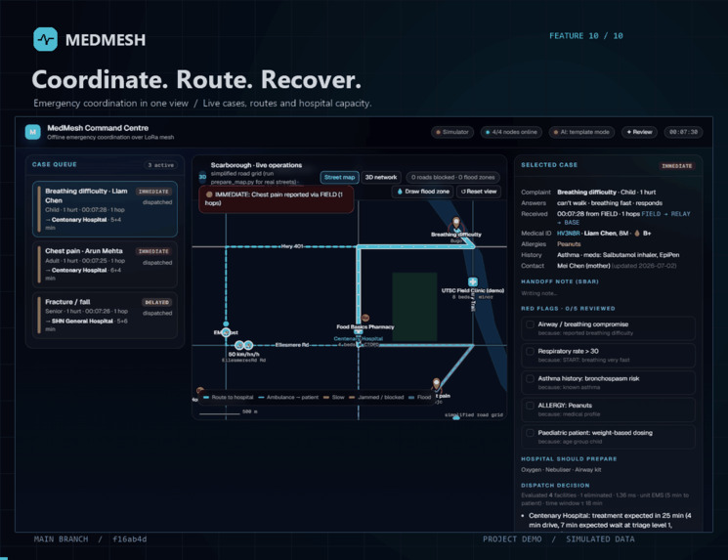The width and height of the screenshot is (728, 560).
Task: Check Airway / breathing compromise red flag
Action: 530,324
